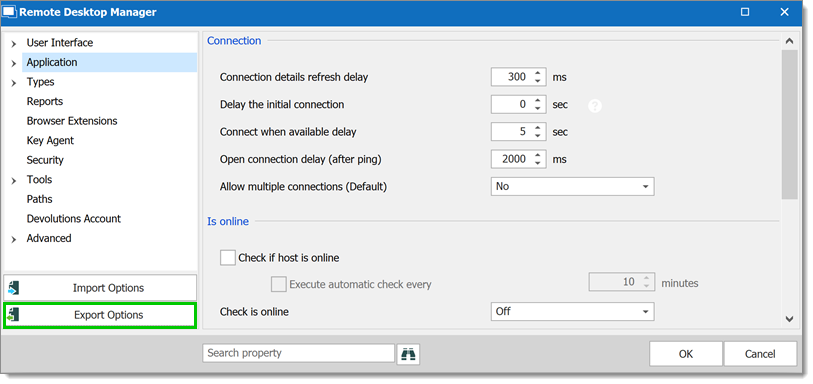Open the Check is online dropdown
Viewport: 813px width, 384px height.
tap(646, 311)
